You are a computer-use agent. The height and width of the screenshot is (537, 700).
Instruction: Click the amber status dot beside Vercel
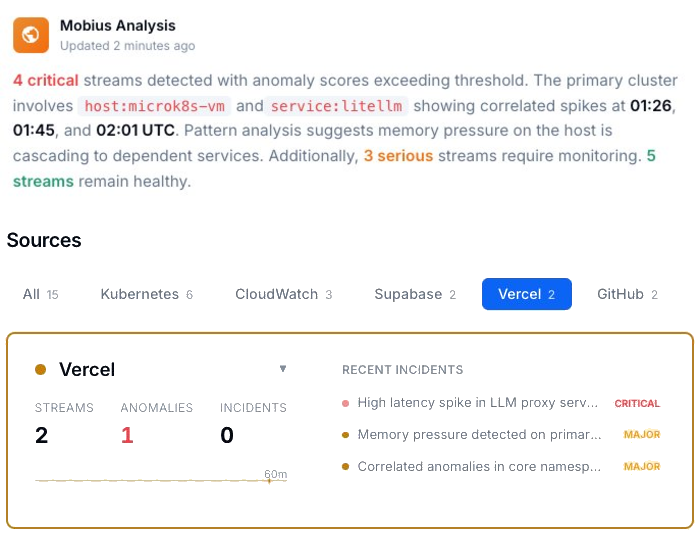point(41,370)
